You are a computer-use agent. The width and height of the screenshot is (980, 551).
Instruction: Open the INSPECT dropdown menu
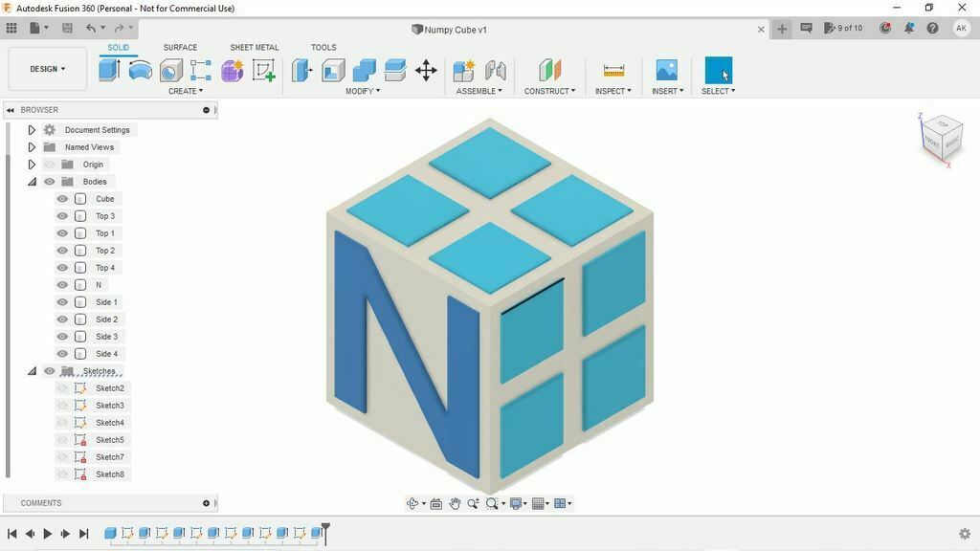pyautogui.click(x=613, y=91)
